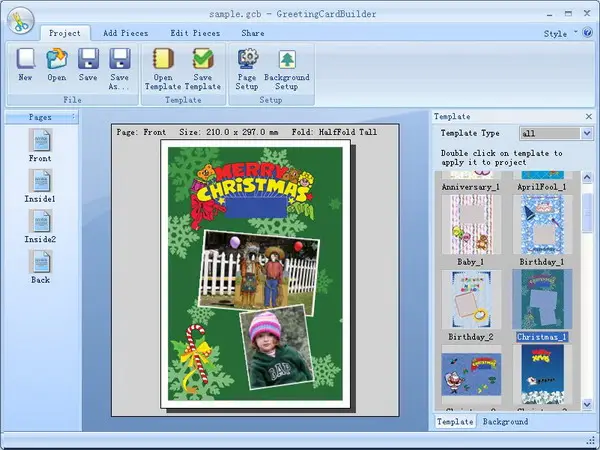Open the help question mark icon
Screen dimensions: 600x450
[587, 33]
